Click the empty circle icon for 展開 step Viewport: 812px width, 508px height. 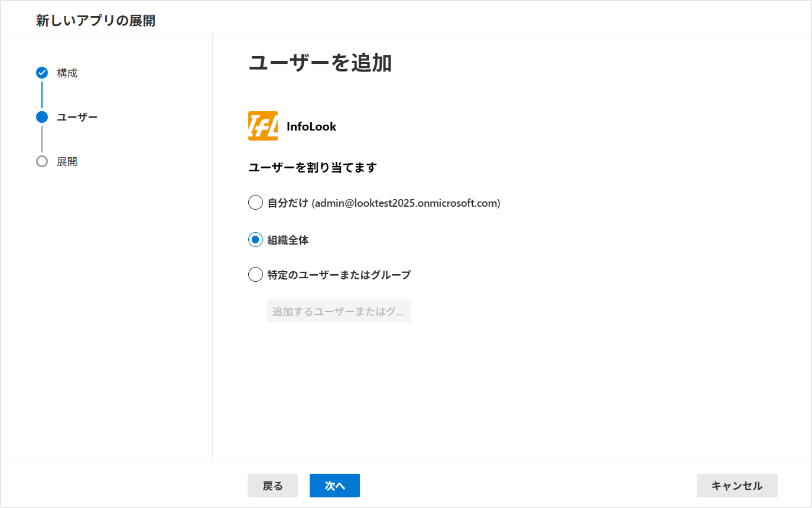[41, 161]
